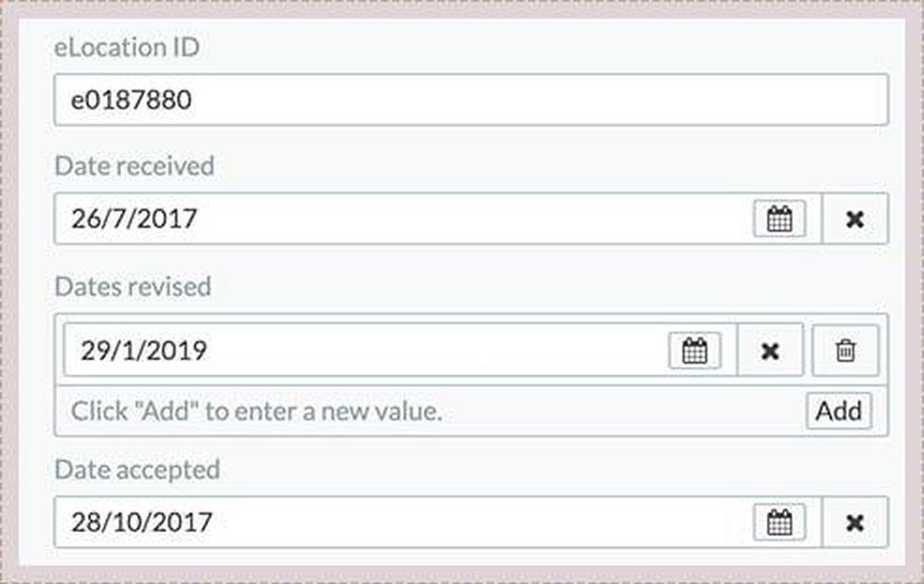Select the revised date field showing 29/1/2019
Viewport: 924px width, 584px height.
click(x=370, y=350)
